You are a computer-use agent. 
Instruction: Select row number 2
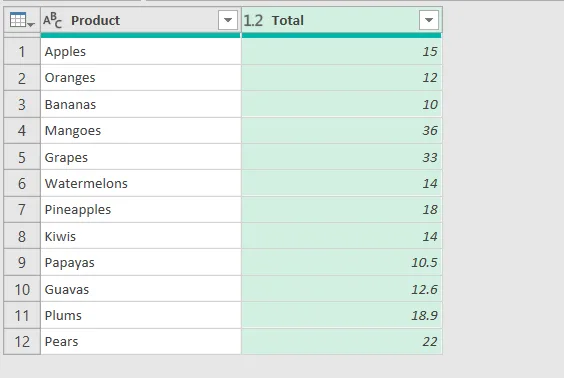pos(22,78)
